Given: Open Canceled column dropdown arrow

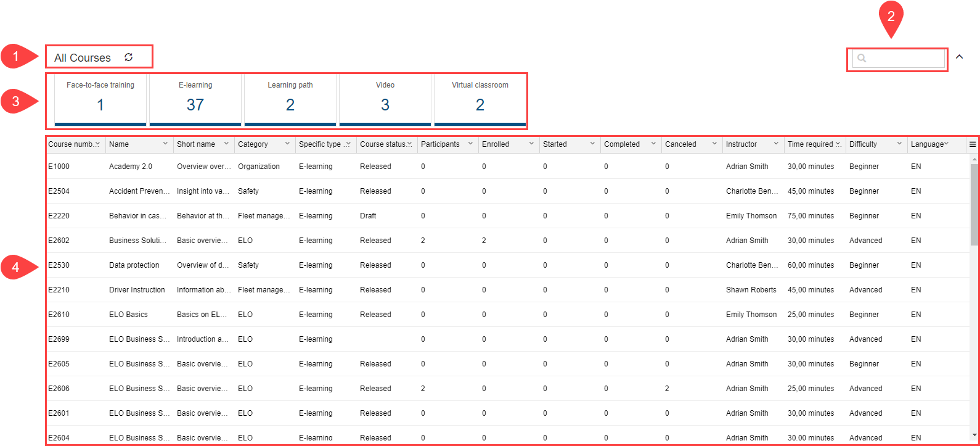Looking at the screenshot, I should tap(714, 144).
